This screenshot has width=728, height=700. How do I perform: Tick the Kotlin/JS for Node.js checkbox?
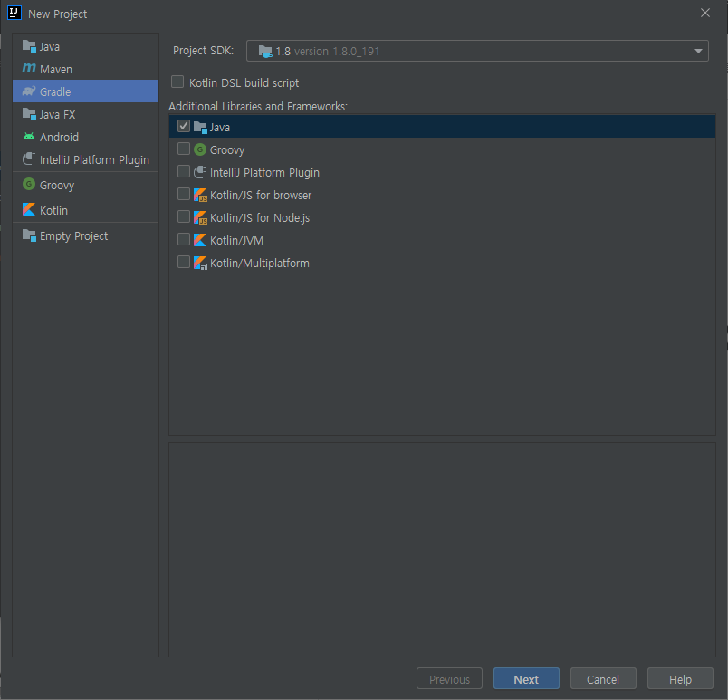click(184, 216)
